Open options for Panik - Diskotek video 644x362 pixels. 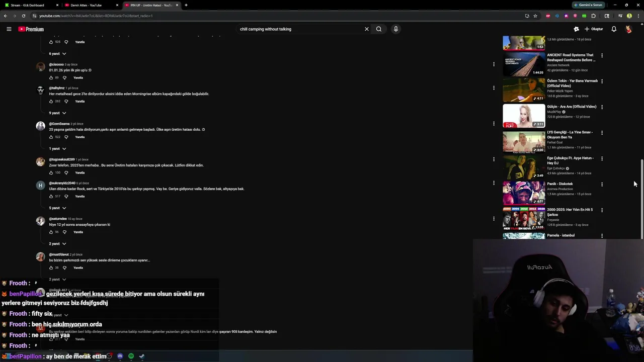tap(602, 184)
